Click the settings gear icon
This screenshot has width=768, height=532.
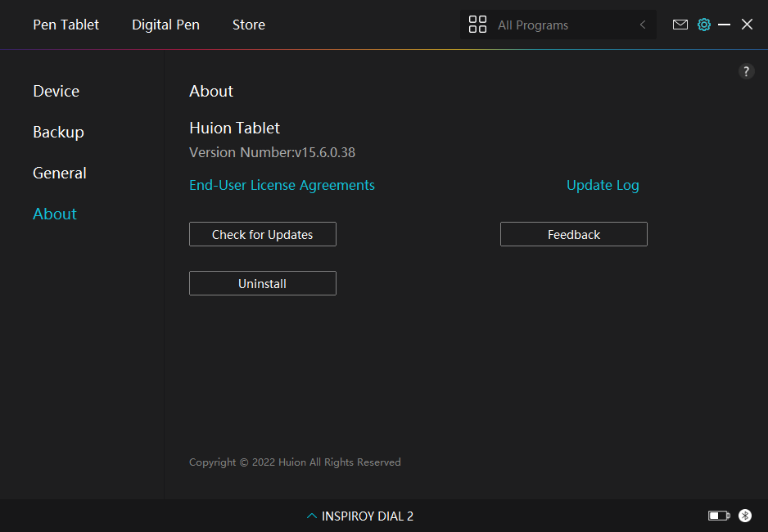(x=704, y=25)
